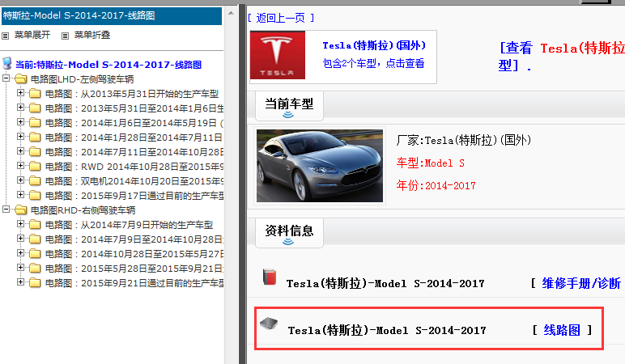Collapse the 电路图RHD-右侧驾驶车辆 node
Screen dimensions: 625x364
[6, 209]
